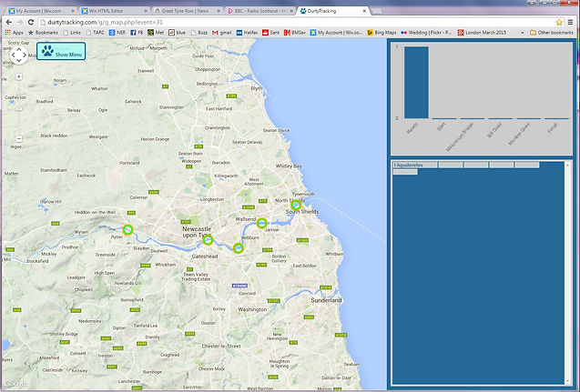This screenshot has height=392, width=580.
Task: Expand the bookmarks overflow arrow
Action: pos(523,33)
